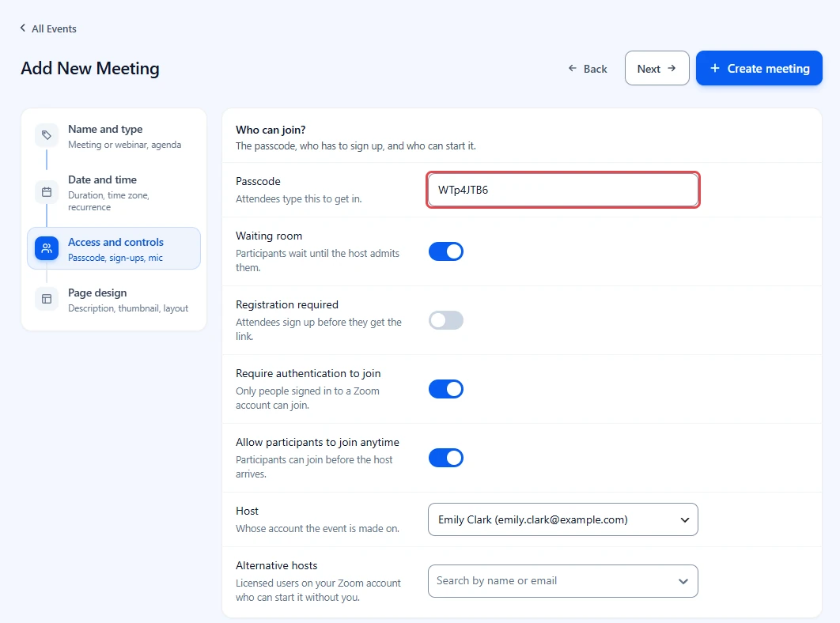
Task: Click the Add New Meeting title
Action: coord(90,69)
